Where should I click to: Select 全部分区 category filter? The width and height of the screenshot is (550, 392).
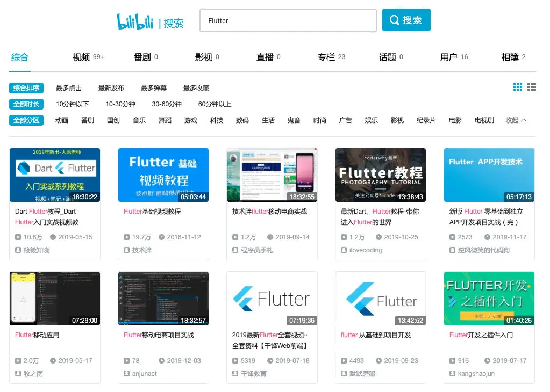tap(26, 120)
